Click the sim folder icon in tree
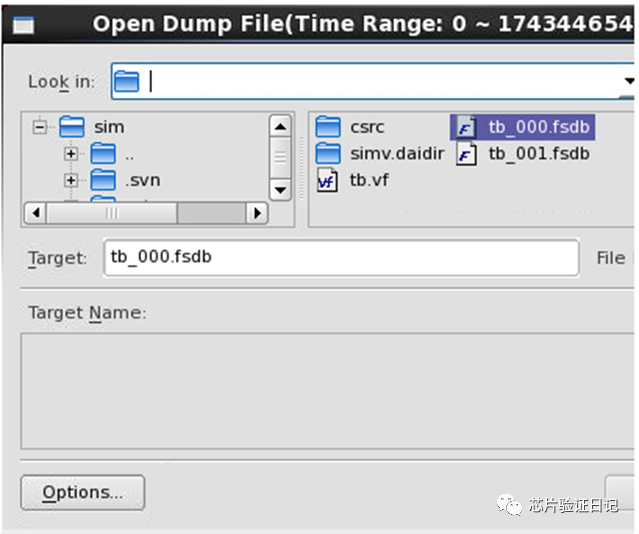639x534 pixels. point(72,127)
